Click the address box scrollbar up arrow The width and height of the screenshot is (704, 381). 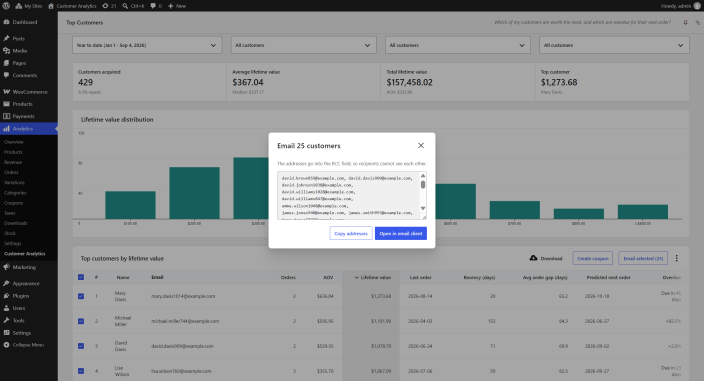click(x=423, y=175)
